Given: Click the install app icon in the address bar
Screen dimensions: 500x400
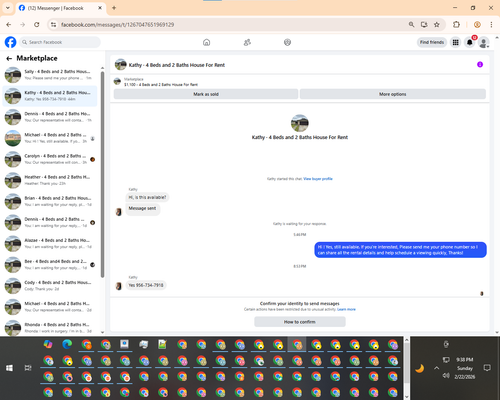Looking at the screenshot, I should click(424, 24).
